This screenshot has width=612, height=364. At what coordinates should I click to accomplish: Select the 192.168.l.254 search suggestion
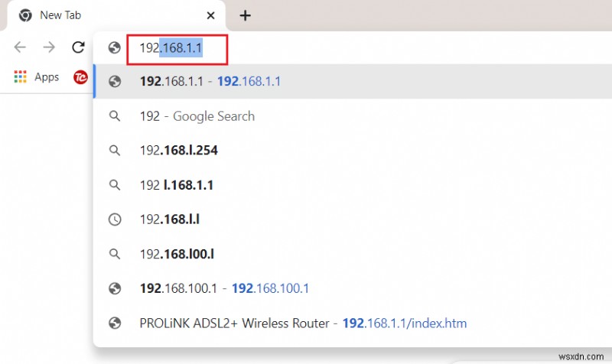point(179,151)
